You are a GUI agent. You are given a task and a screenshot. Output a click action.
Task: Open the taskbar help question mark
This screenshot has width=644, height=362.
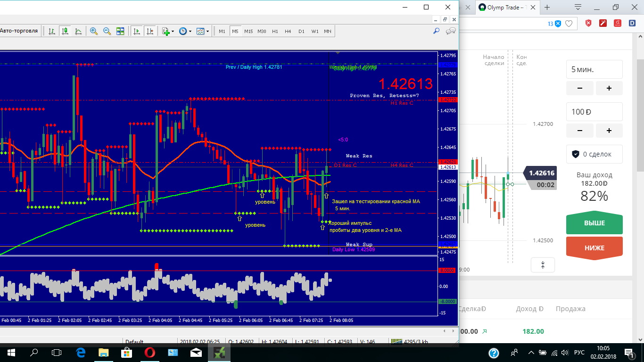494,353
